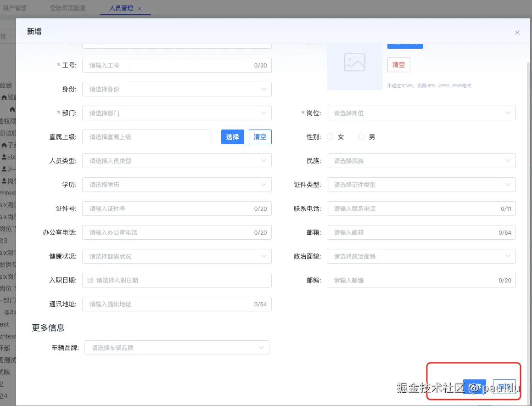Open the 岗位 dropdown

(x=421, y=113)
